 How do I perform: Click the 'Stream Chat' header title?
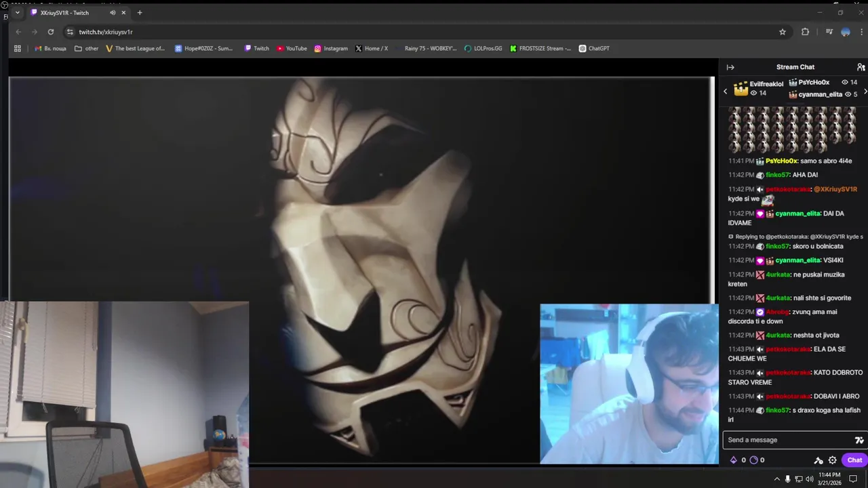[x=795, y=67]
